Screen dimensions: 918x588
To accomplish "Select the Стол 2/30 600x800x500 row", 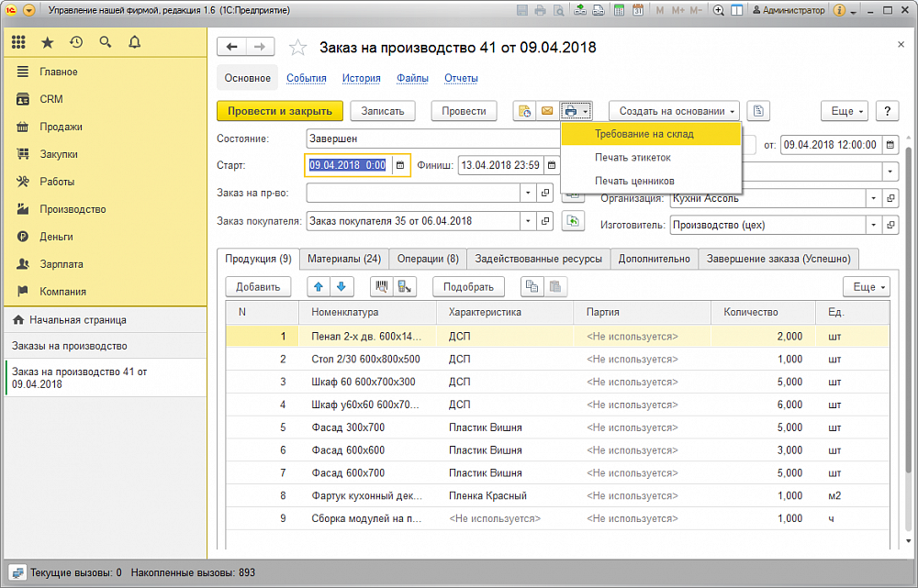I will click(x=557, y=360).
